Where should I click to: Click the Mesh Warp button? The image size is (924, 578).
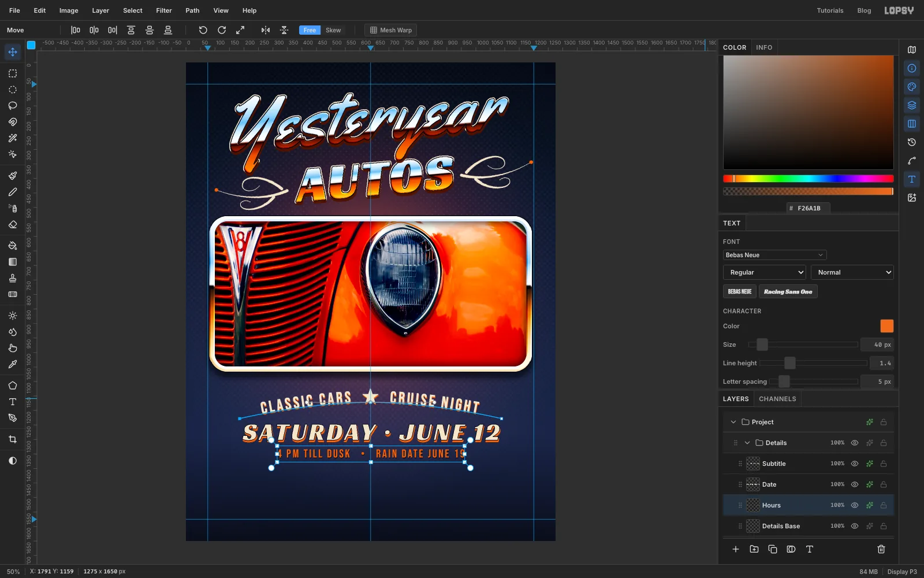coord(391,30)
